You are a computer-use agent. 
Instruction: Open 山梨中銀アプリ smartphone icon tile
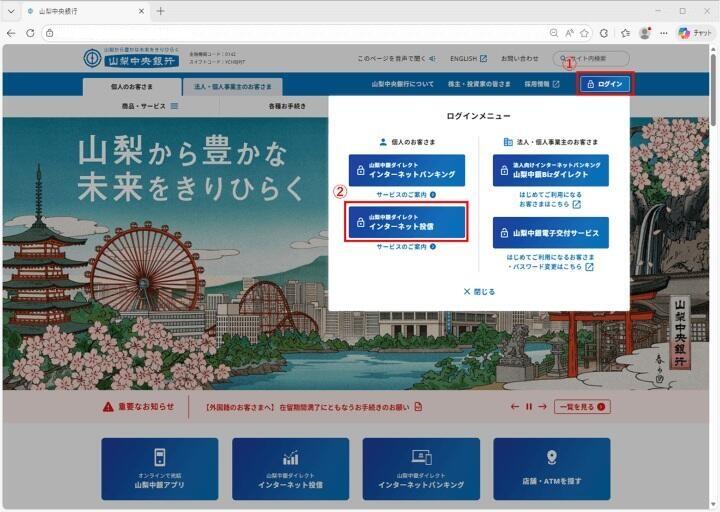[x=159, y=468]
